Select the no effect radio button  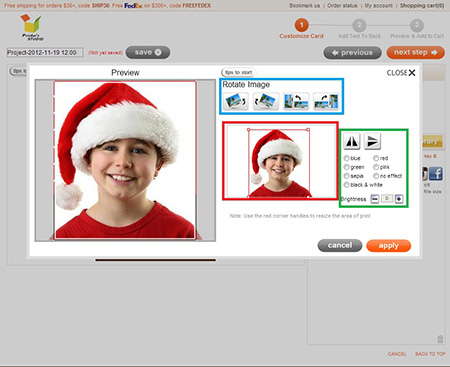pos(376,176)
